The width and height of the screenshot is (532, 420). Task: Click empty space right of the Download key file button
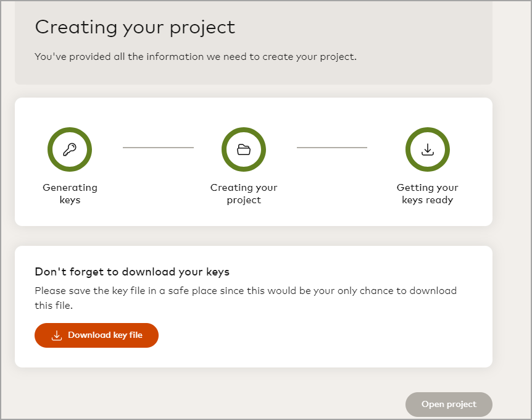tap(309, 335)
